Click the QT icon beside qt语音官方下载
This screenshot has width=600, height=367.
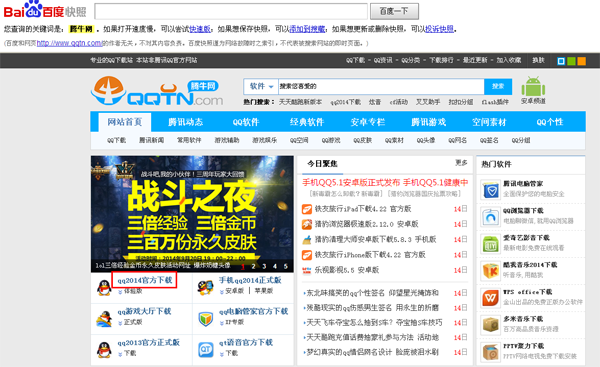[206, 349]
